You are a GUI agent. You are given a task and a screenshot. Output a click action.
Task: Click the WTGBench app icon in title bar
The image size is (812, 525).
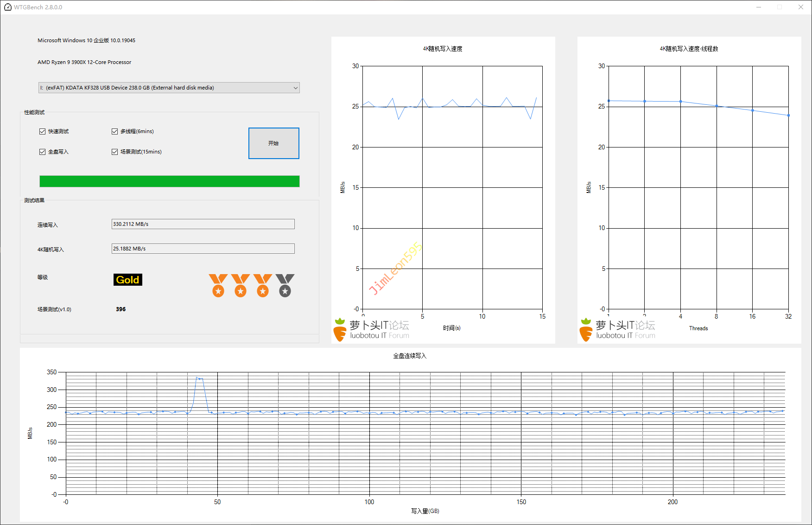point(7,7)
